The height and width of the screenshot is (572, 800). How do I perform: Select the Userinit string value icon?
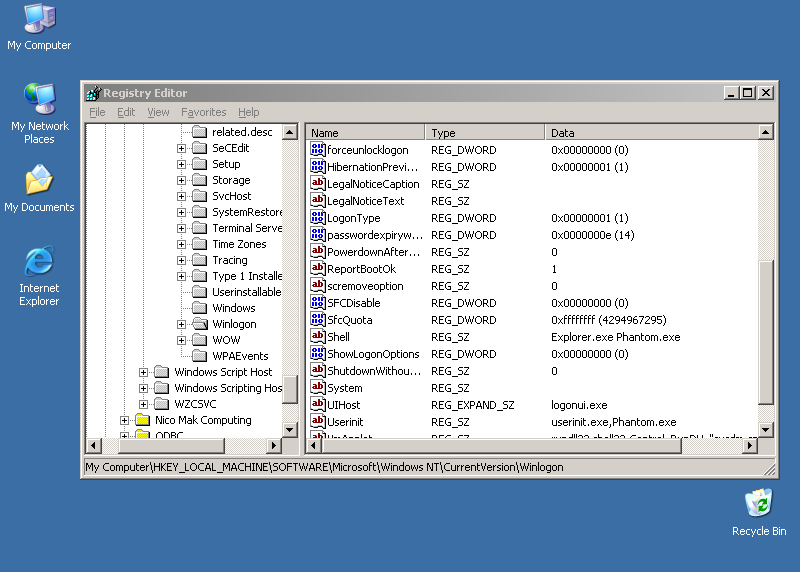pyautogui.click(x=317, y=421)
